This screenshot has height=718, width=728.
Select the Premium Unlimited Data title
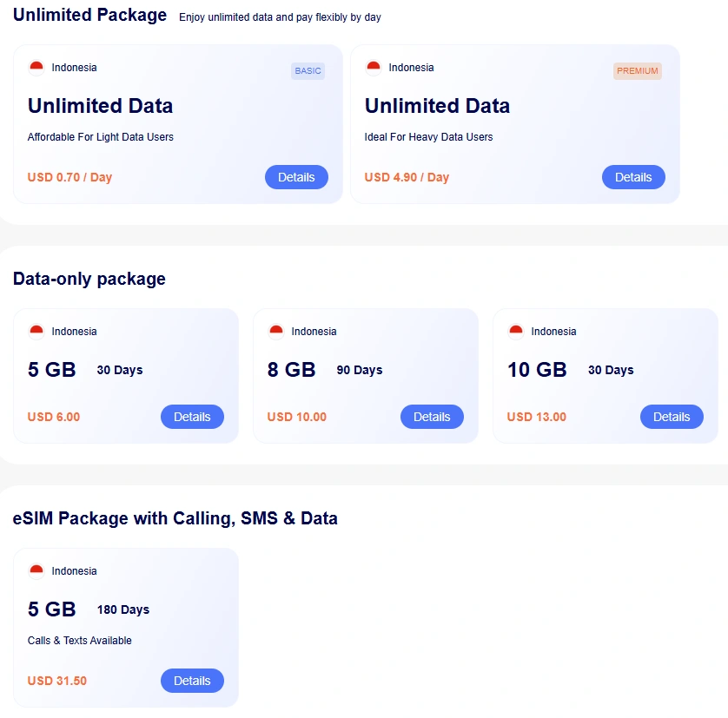[x=437, y=106]
